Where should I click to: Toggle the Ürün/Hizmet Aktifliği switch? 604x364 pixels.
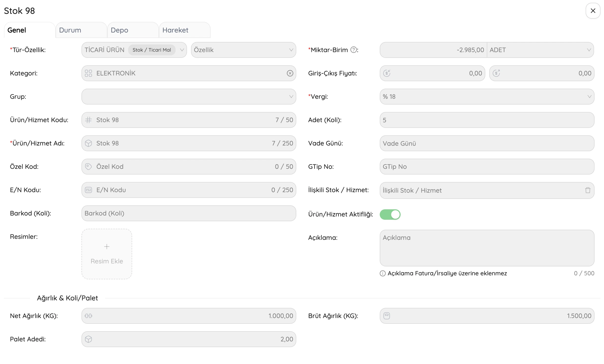pyautogui.click(x=390, y=215)
